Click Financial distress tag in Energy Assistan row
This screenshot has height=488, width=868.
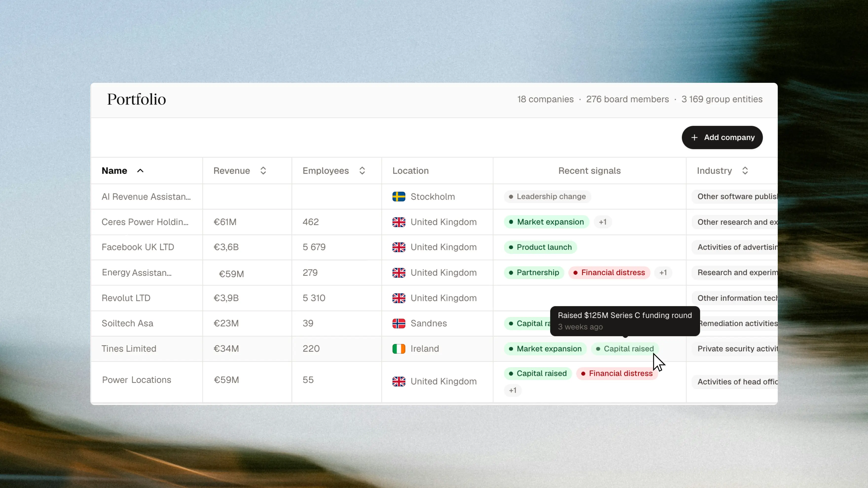pyautogui.click(x=609, y=272)
